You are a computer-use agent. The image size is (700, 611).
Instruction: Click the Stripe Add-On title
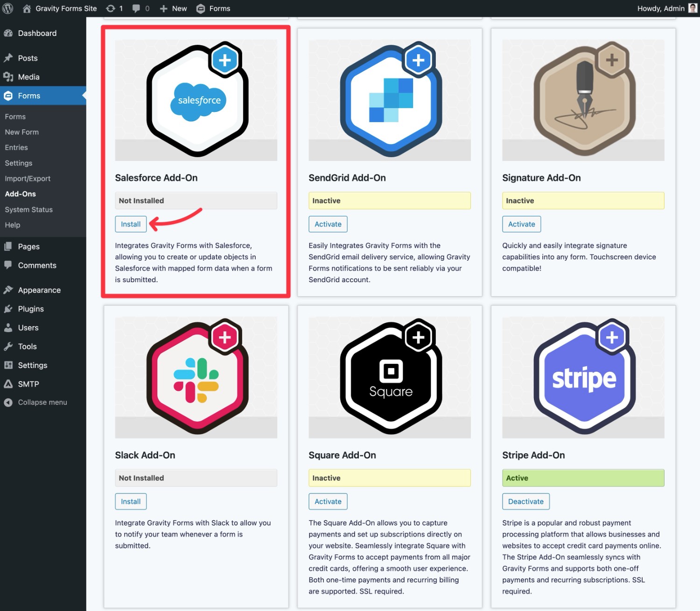click(x=533, y=455)
